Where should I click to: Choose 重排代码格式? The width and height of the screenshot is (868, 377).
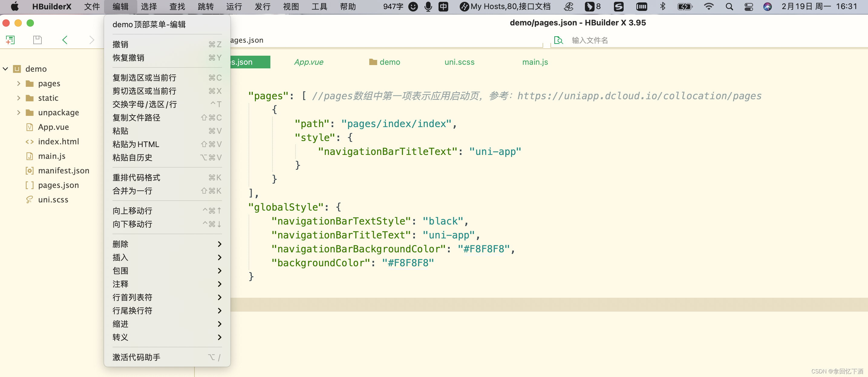coord(167,177)
